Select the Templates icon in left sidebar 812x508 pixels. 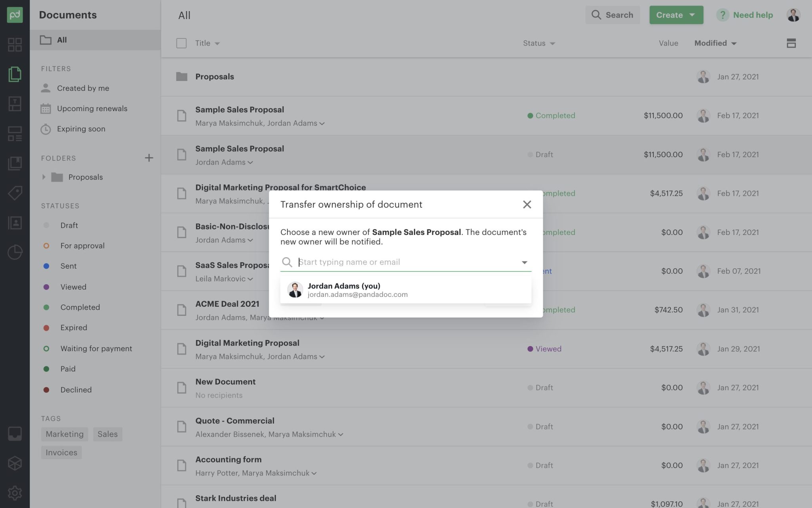point(15,104)
